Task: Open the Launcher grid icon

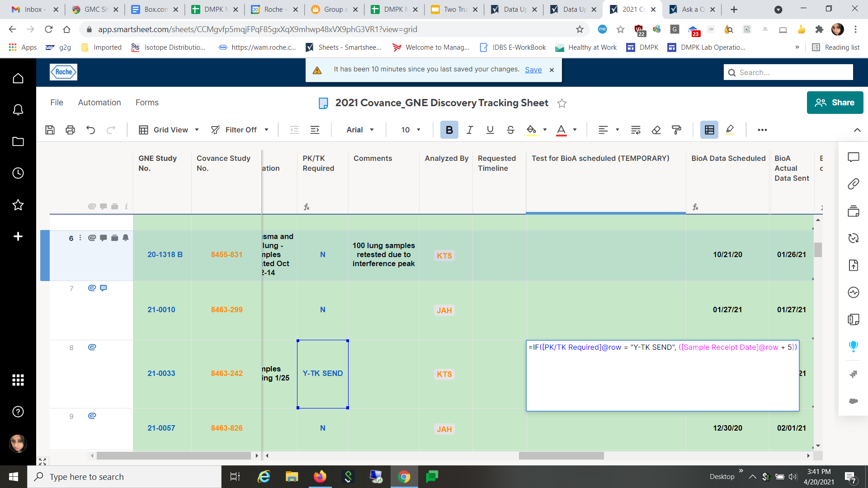Action: (18, 380)
